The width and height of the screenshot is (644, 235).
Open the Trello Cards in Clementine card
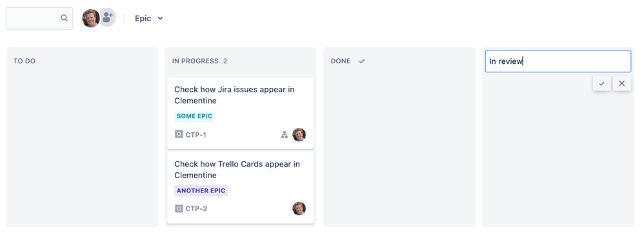[240, 188]
